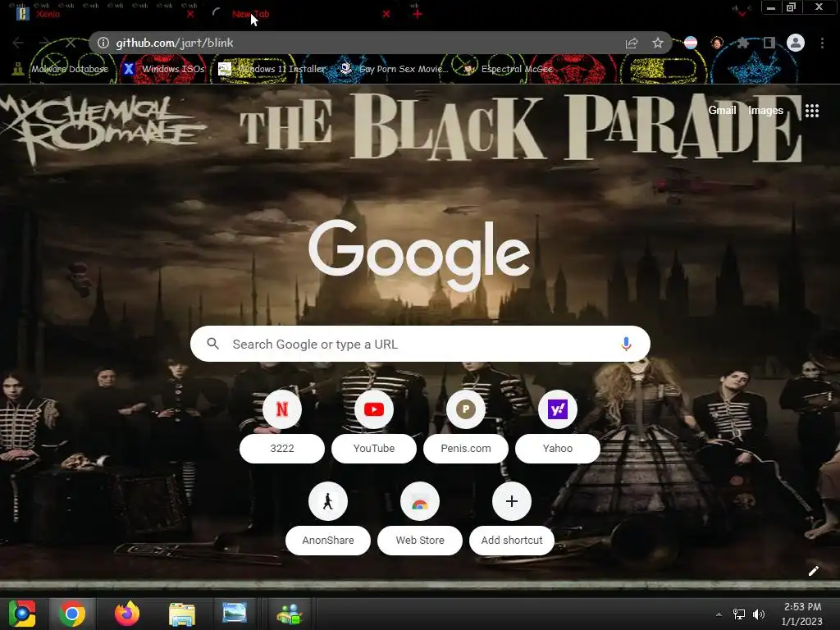Open the YouTube shortcut
840x630 pixels.
click(374, 427)
